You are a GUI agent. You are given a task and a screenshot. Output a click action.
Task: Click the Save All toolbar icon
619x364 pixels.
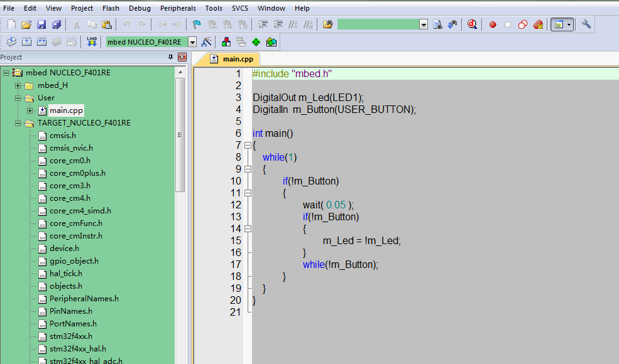(57, 24)
